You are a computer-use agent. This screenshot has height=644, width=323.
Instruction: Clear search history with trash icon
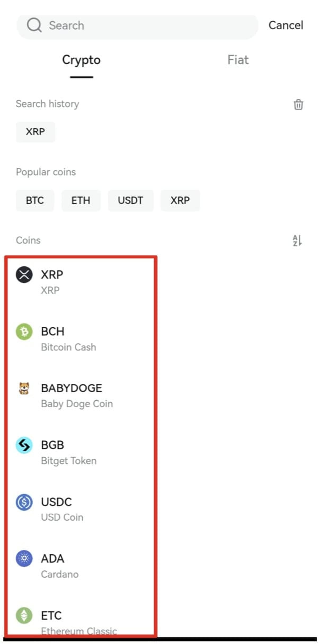[298, 104]
